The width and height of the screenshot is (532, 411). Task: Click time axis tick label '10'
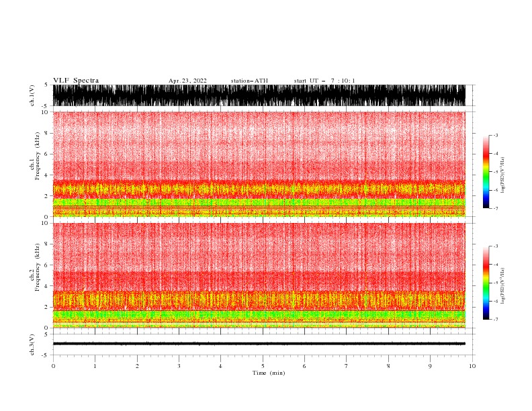472,366
